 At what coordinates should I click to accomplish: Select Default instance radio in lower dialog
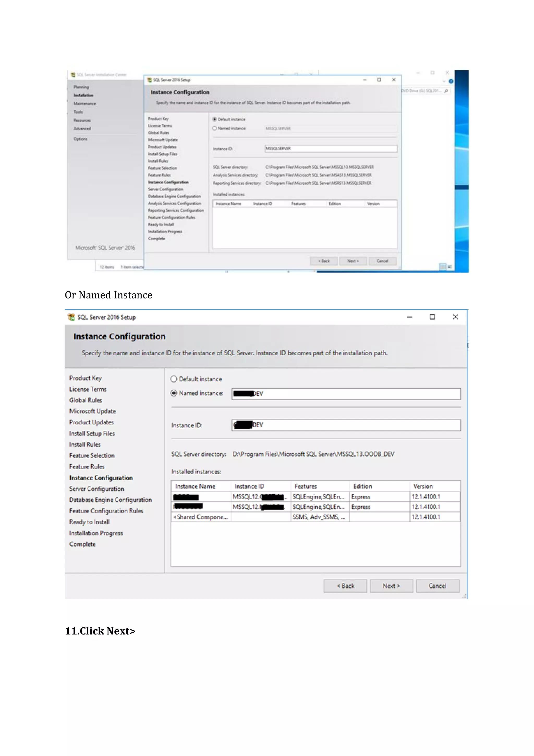[174, 379]
